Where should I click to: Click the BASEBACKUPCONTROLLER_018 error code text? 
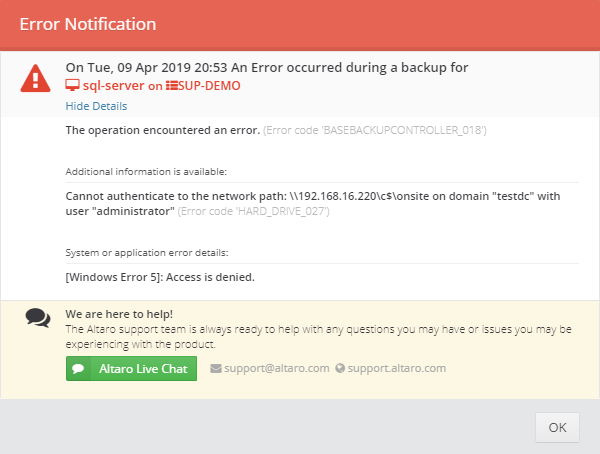pyautogui.click(x=375, y=130)
